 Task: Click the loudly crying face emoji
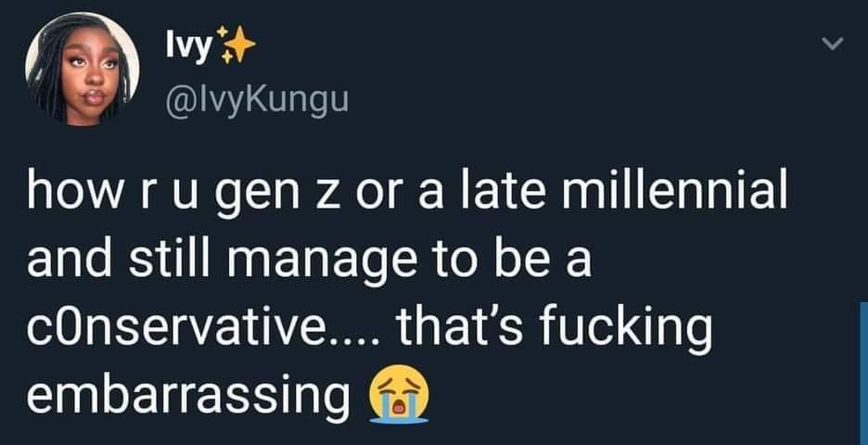pos(401,395)
